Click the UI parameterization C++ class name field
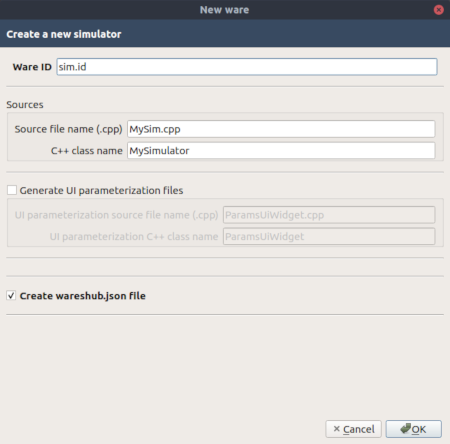The height and width of the screenshot is (444, 450). [329, 236]
